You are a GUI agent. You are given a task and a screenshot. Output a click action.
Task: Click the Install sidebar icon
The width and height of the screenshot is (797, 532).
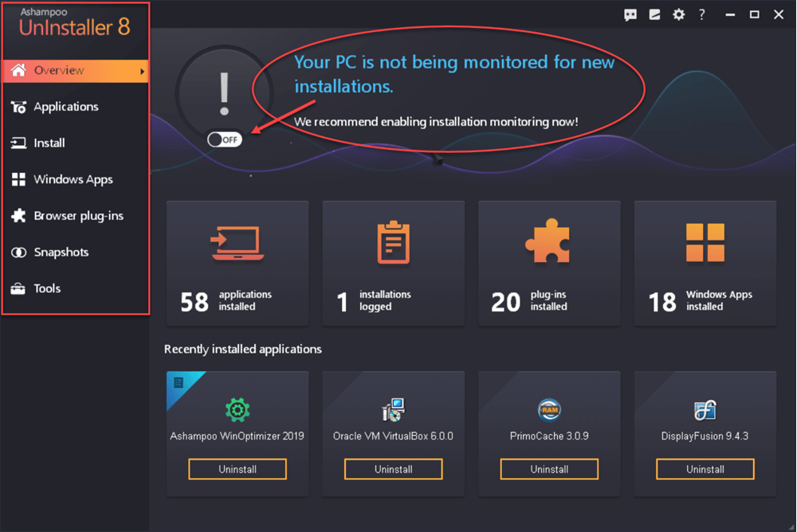click(x=18, y=143)
